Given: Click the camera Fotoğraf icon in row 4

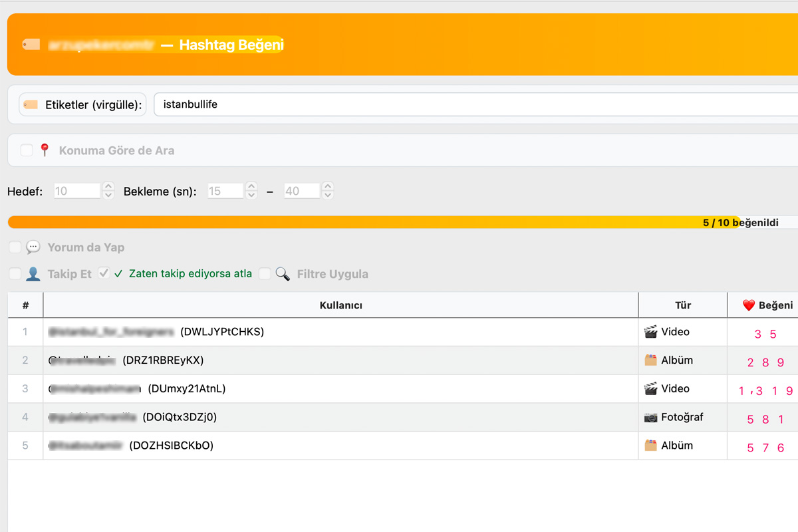Looking at the screenshot, I should pyautogui.click(x=650, y=418).
